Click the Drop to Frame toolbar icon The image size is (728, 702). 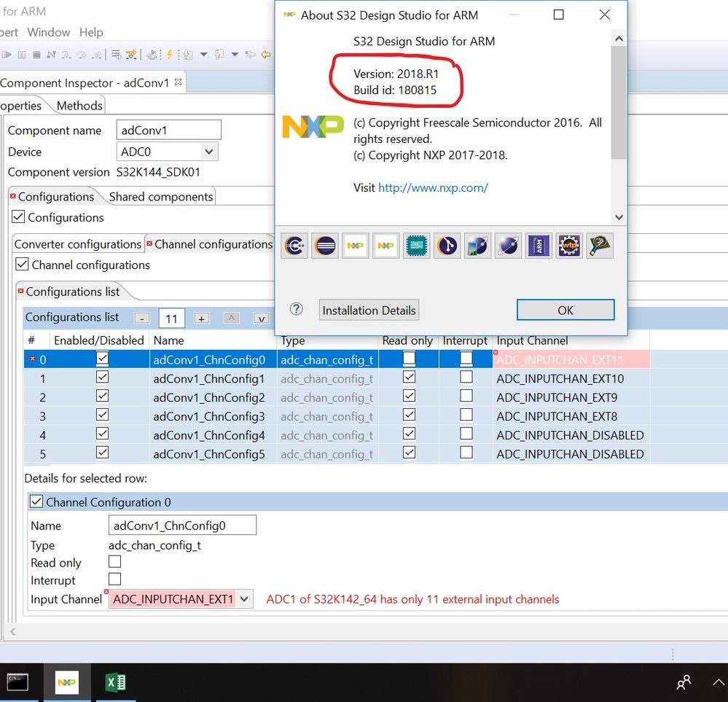[116, 55]
